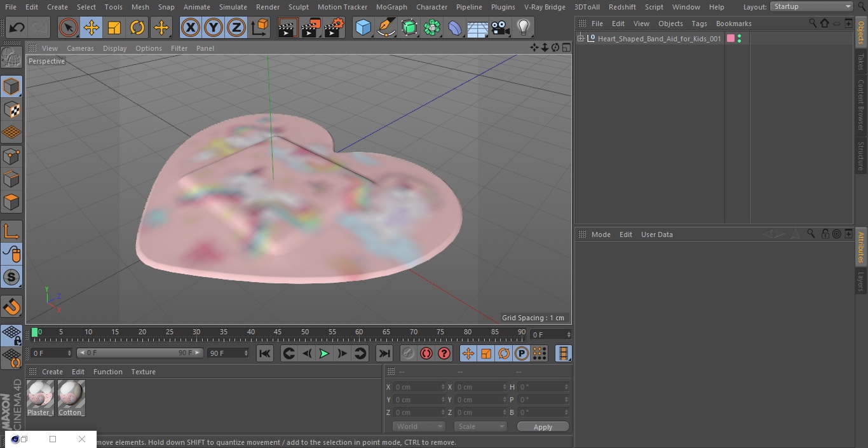Image resolution: width=868 pixels, height=448 pixels.
Task: Click the Array modeling icon
Action: click(432, 27)
